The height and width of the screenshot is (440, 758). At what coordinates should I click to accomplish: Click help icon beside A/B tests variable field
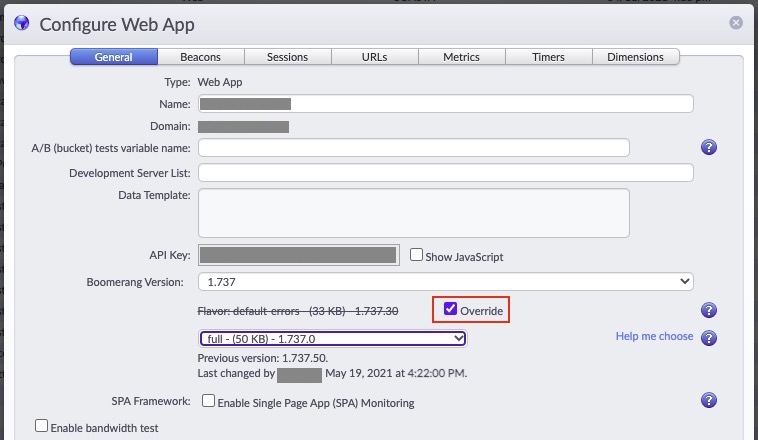(x=709, y=148)
